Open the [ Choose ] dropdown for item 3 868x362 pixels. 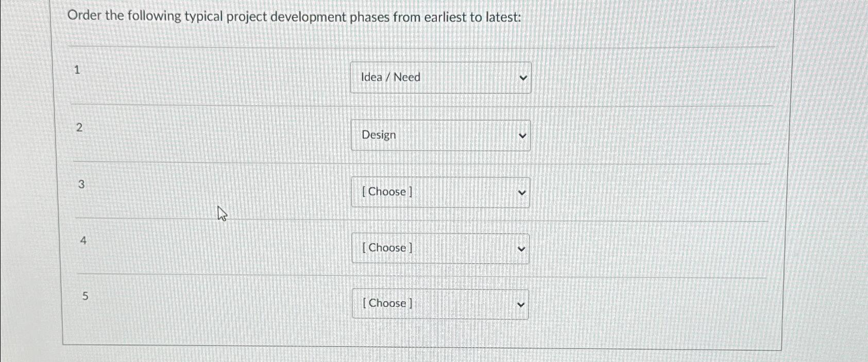coord(440,192)
